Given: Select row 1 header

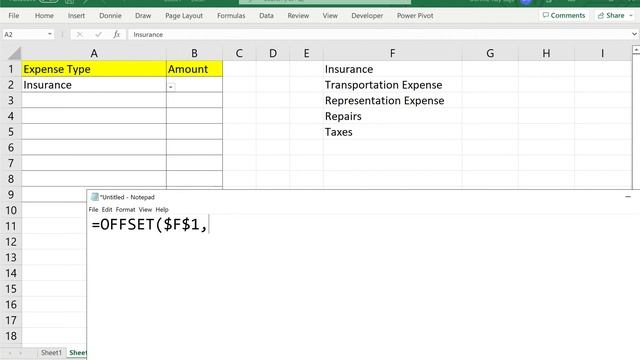Looking at the screenshot, I should coord(11,69).
